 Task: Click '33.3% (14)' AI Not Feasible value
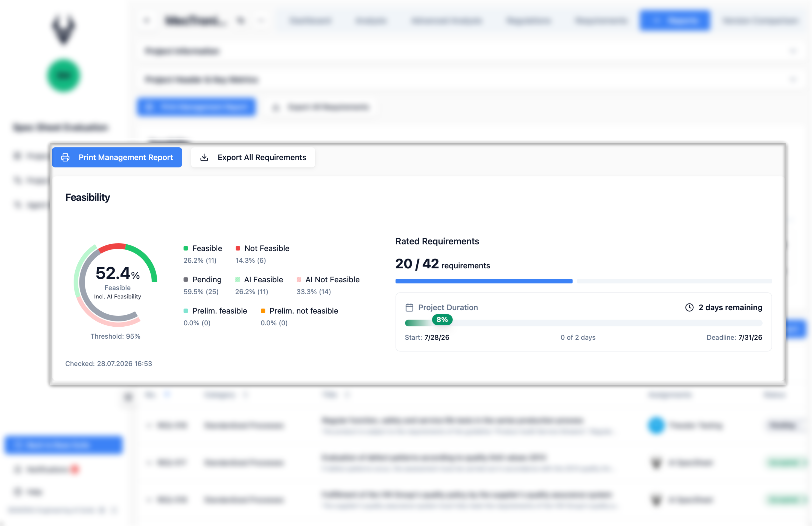314,292
